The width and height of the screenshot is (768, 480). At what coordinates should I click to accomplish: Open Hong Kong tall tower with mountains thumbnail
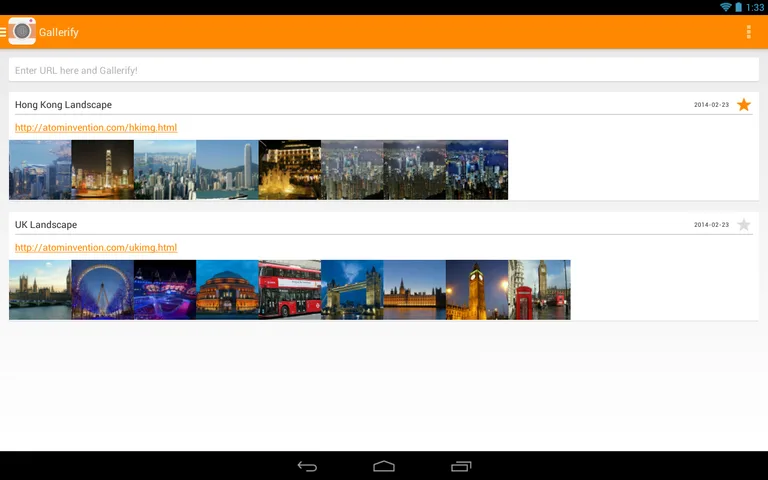point(227,169)
